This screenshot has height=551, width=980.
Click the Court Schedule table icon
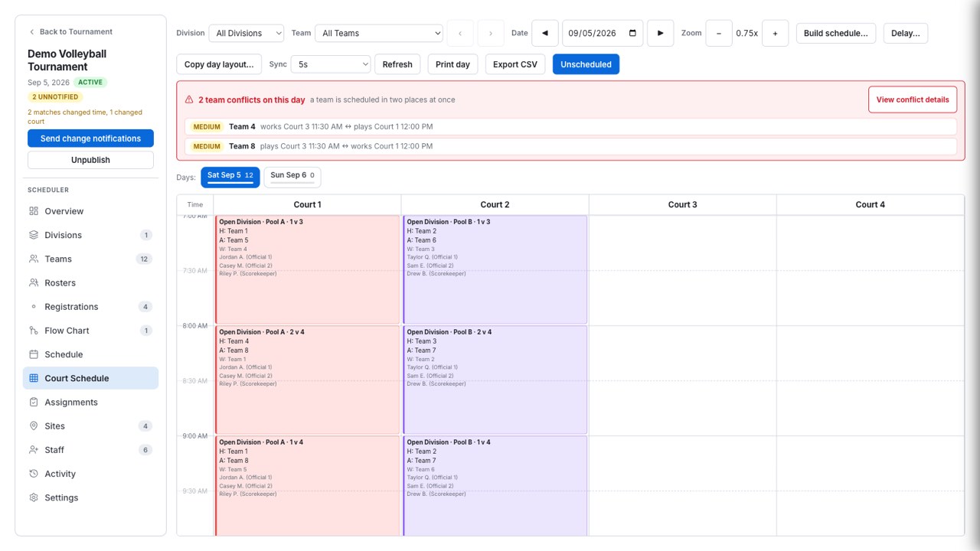tap(34, 378)
